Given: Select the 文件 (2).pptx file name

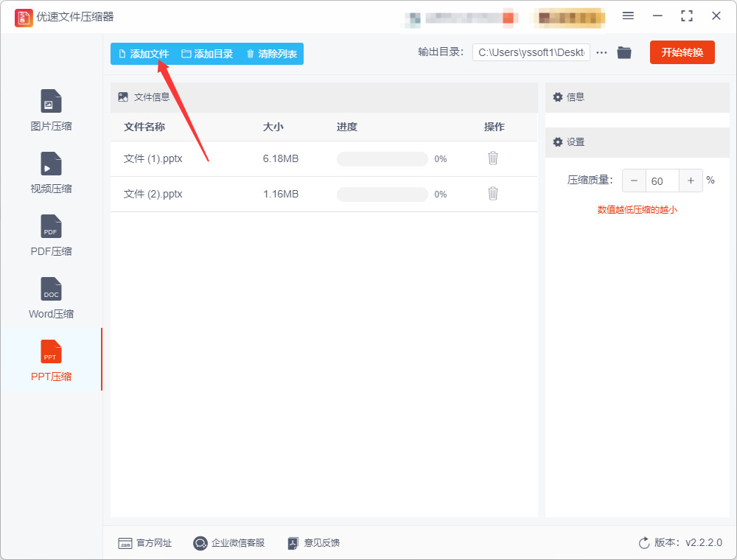Looking at the screenshot, I should point(153,194).
